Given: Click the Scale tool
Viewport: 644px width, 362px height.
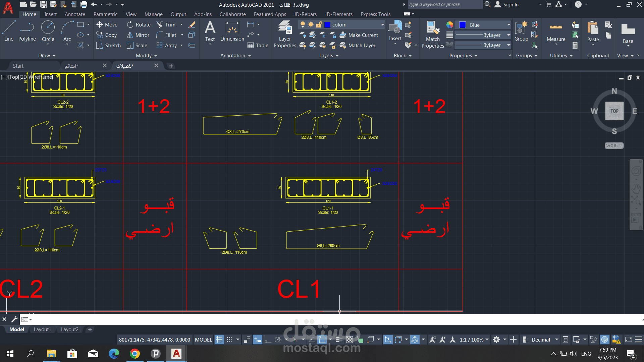Looking at the screenshot, I should pos(137,45).
